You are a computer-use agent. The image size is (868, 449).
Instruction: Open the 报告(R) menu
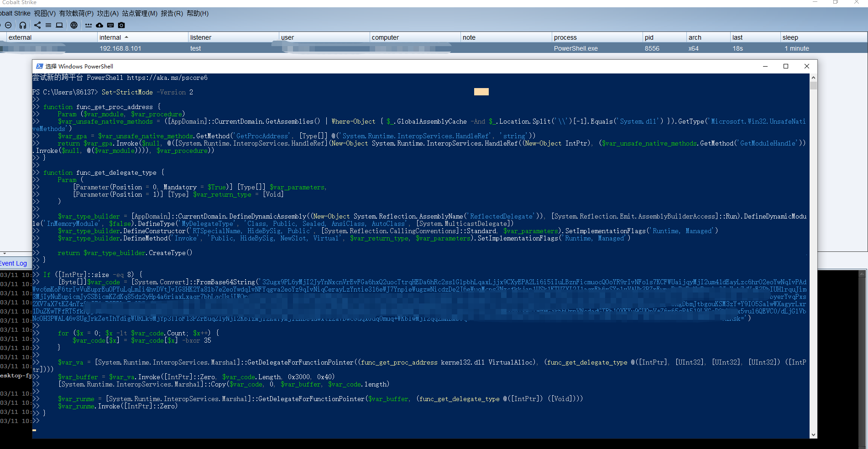click(x=172, y=13)
